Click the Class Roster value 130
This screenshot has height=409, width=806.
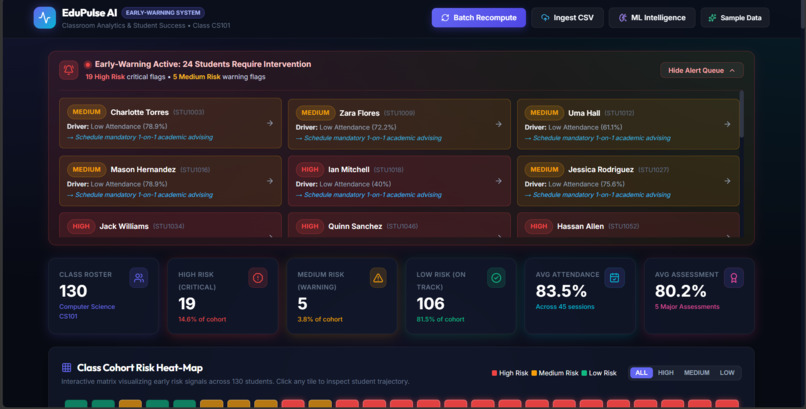pyautogui.click(x=73, y=291)
